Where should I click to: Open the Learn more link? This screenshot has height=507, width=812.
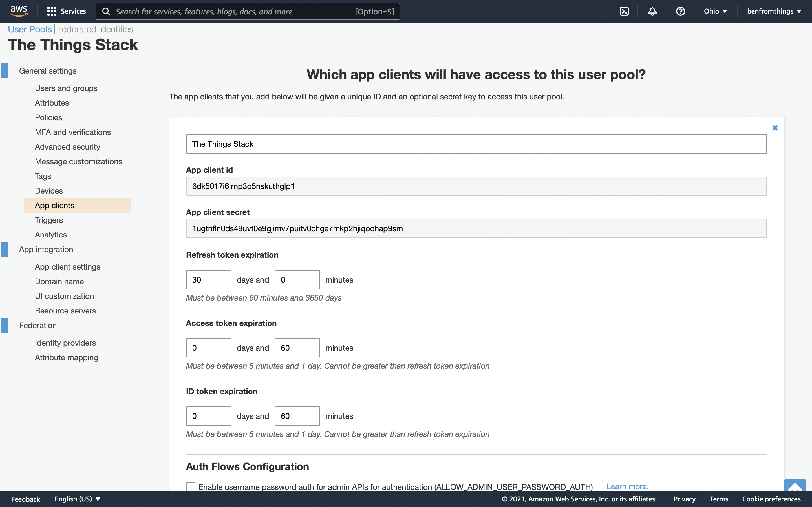pos(627,486)
